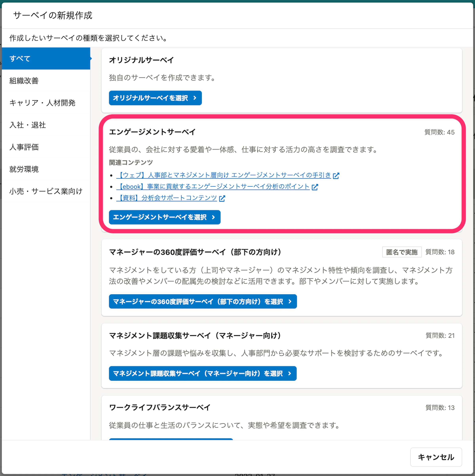Open the 組織改善 category
The image size is (475, 476).
[x=46, y=81]
